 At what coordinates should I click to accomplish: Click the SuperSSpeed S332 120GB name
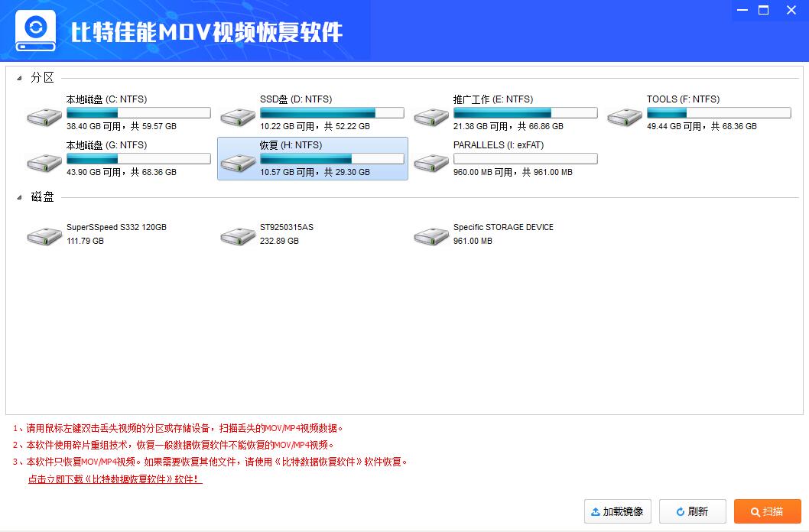116,227
